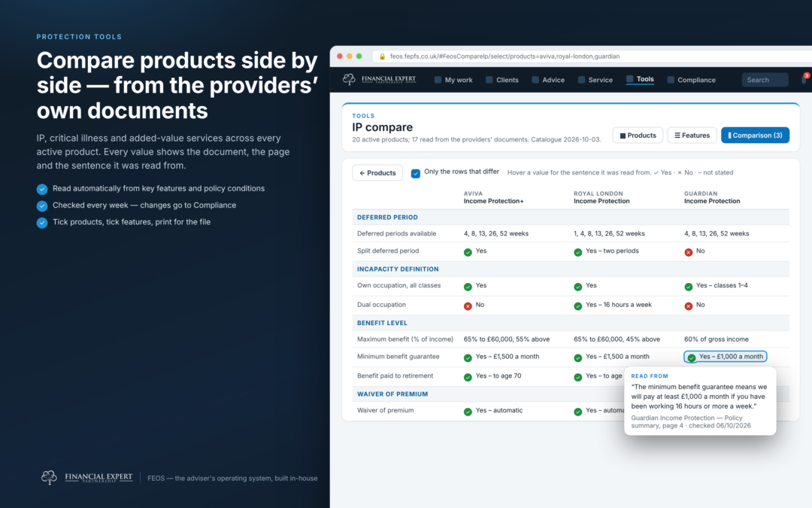Click the Financial Expert logo in navbar

pyautogui.click(x=379, y=79)
